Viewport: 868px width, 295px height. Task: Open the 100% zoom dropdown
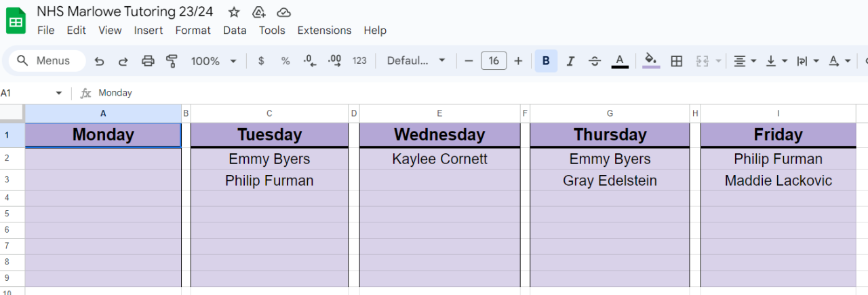[213, 61]
